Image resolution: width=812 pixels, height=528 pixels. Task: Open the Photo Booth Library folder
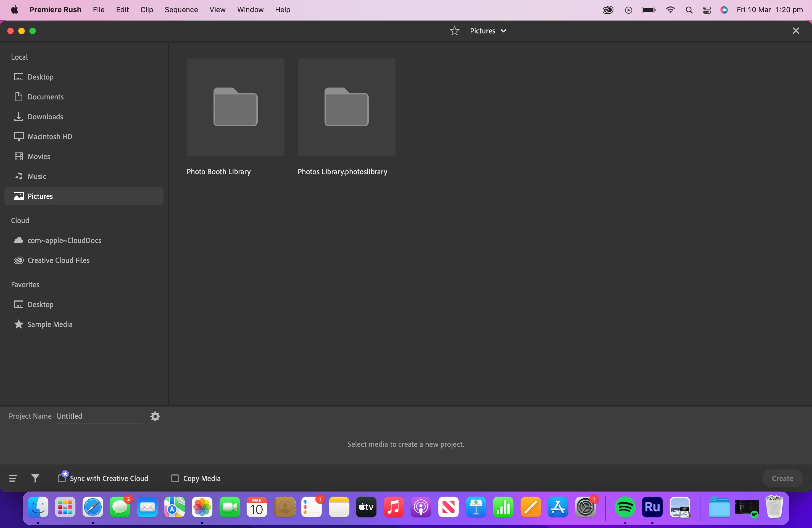235,107
